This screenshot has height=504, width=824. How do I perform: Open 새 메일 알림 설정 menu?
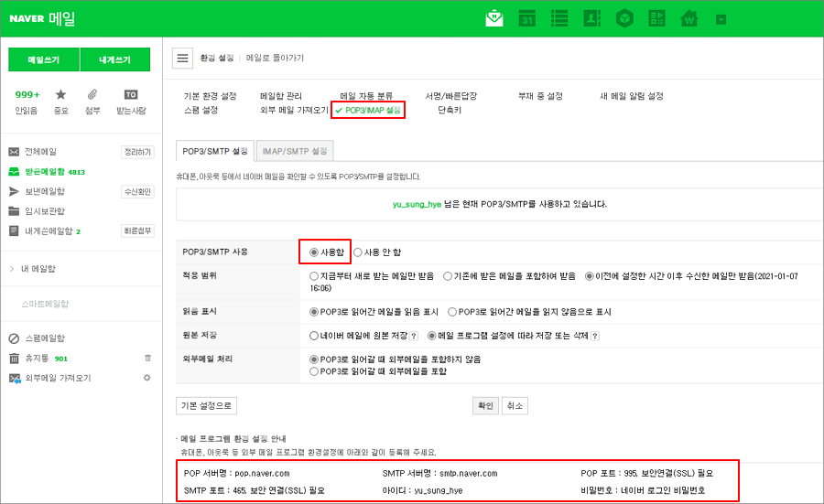click(x=632, y=96)
